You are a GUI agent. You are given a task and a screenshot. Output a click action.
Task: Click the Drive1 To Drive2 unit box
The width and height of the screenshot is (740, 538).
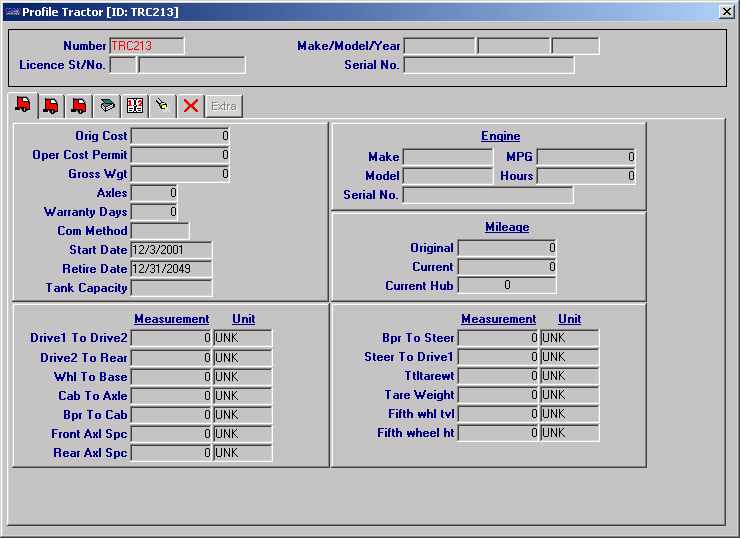pos(243,338)
